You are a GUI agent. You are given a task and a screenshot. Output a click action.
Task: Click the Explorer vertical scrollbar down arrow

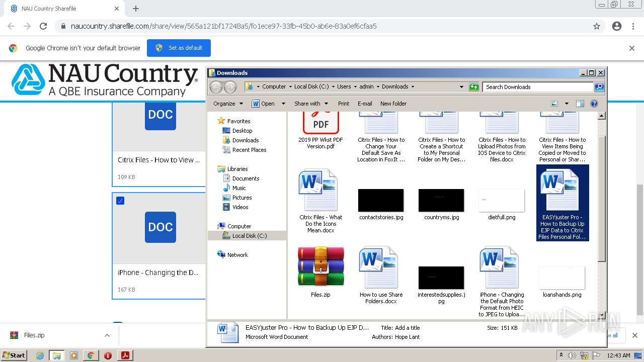pyautogui.click(x=601, y=315)
